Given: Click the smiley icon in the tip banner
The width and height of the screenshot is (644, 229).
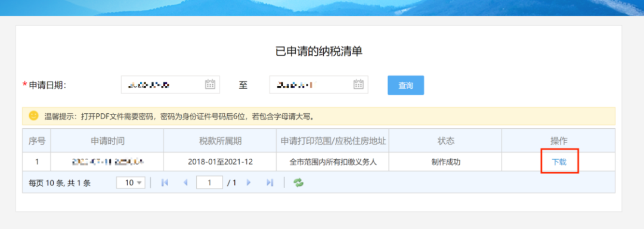Looking at the screenshot, I should click(x=33, y=116).
